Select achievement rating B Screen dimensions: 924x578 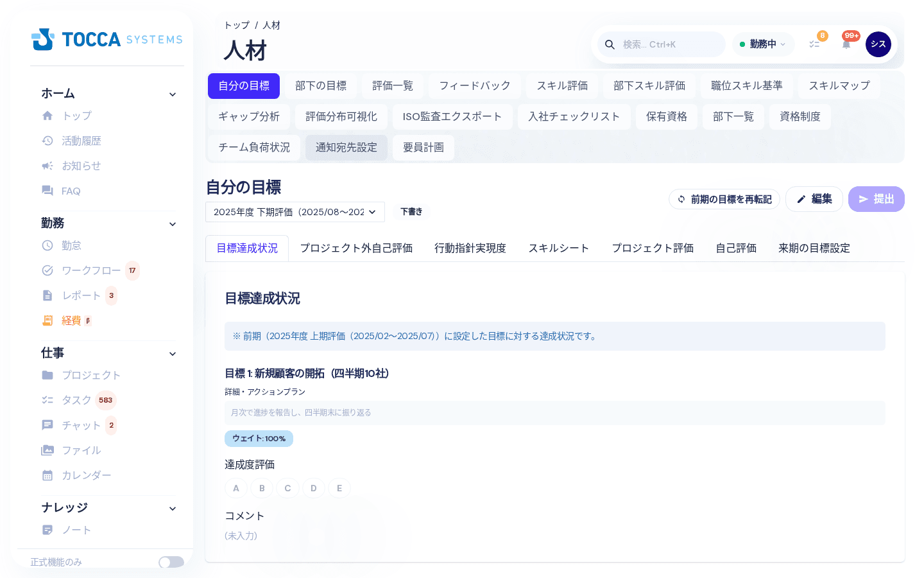pyautogui.click(x=262, y=488)
